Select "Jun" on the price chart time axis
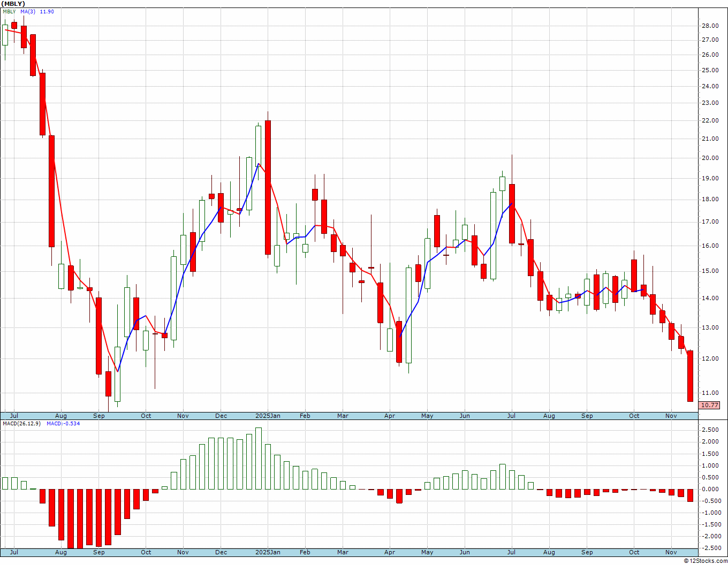The image size is (728, 565). [465, 416]
